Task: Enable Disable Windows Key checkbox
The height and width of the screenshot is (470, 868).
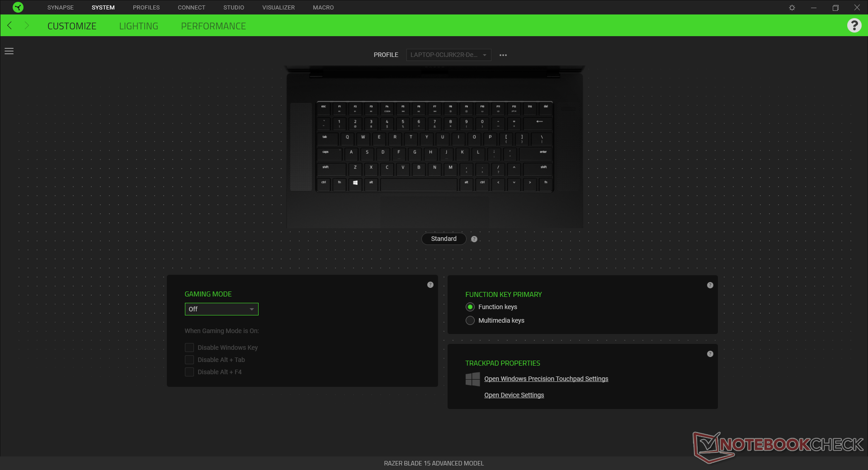Action: (189, 348)
